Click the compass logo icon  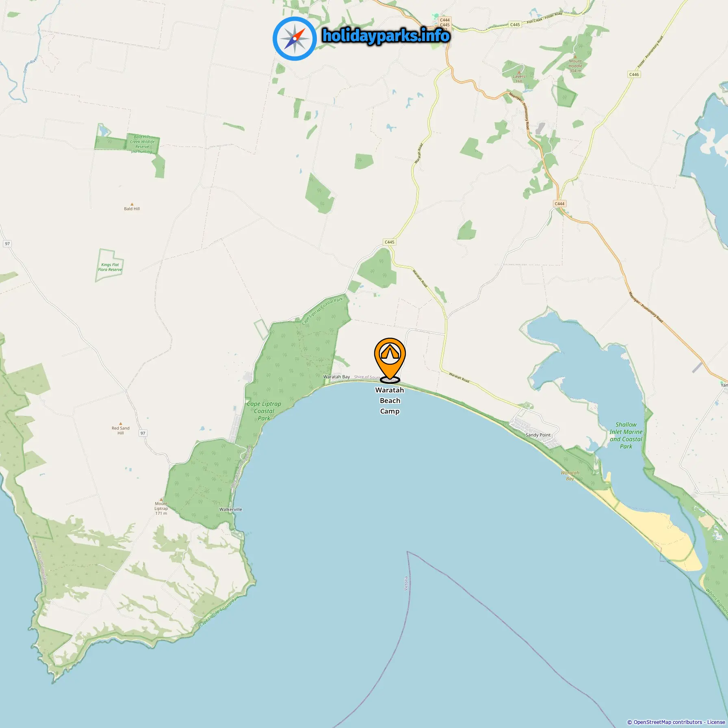[x=295, y=39]
